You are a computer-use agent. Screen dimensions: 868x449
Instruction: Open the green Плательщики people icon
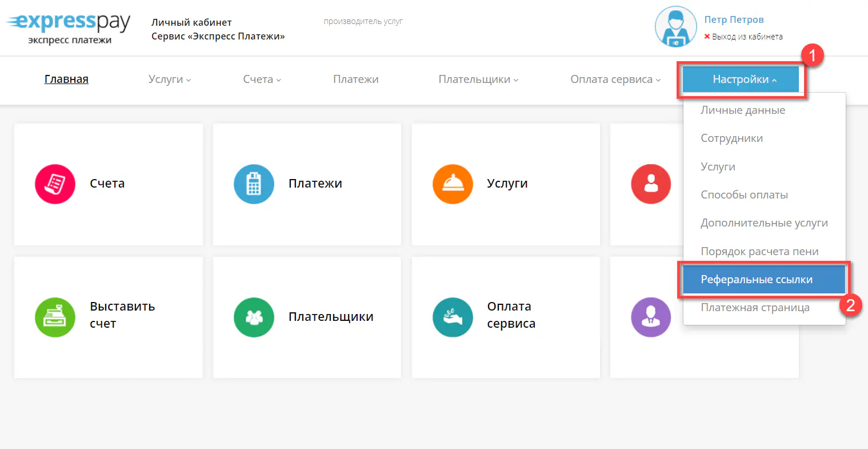(254, 317)
